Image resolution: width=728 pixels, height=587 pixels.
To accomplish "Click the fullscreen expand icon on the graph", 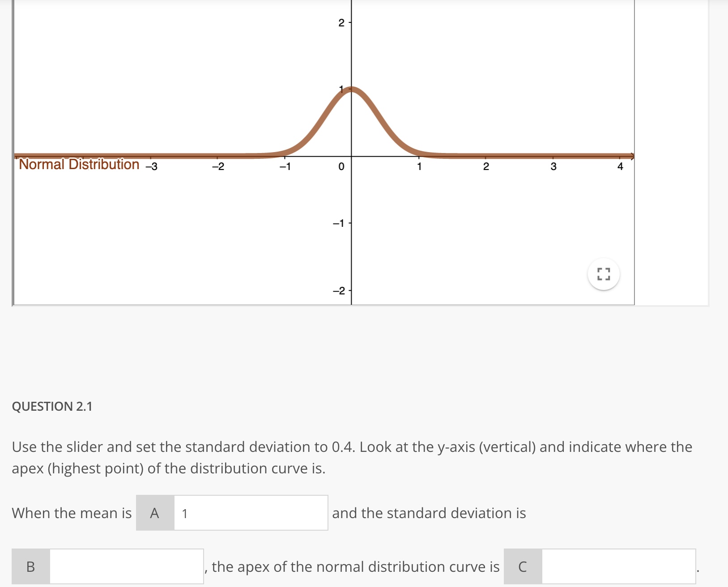I will coord(604,275).
